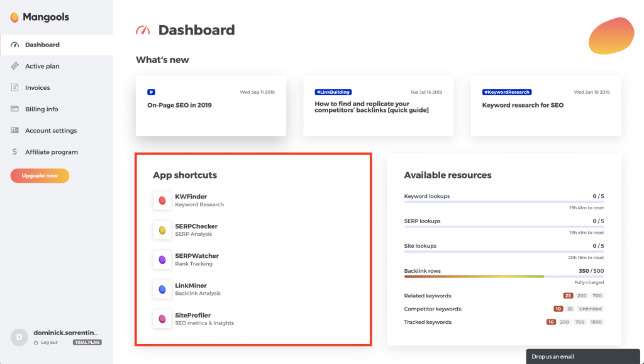The width and height of the screenshot is (644, 364).
Task: Click the #KeywordResearch tag
Action: [507, 92]
